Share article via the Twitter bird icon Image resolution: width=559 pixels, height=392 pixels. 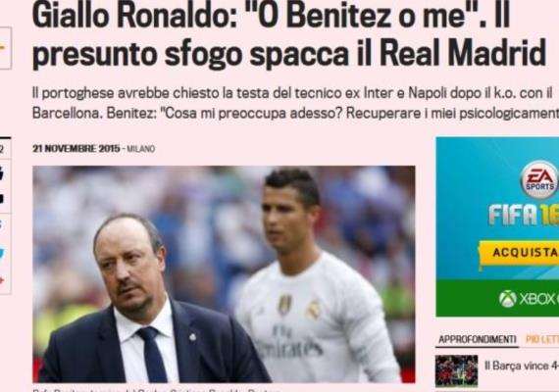click(2, 254)
